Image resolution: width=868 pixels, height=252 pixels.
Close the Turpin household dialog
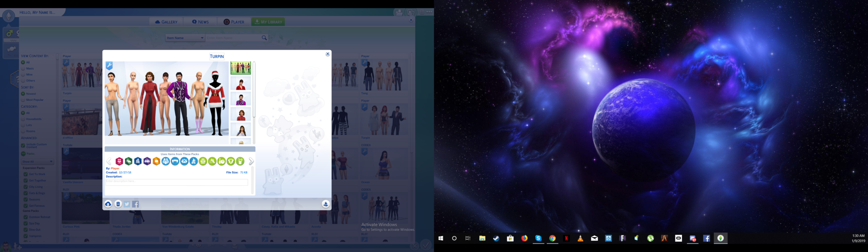(x=328, y=54)
